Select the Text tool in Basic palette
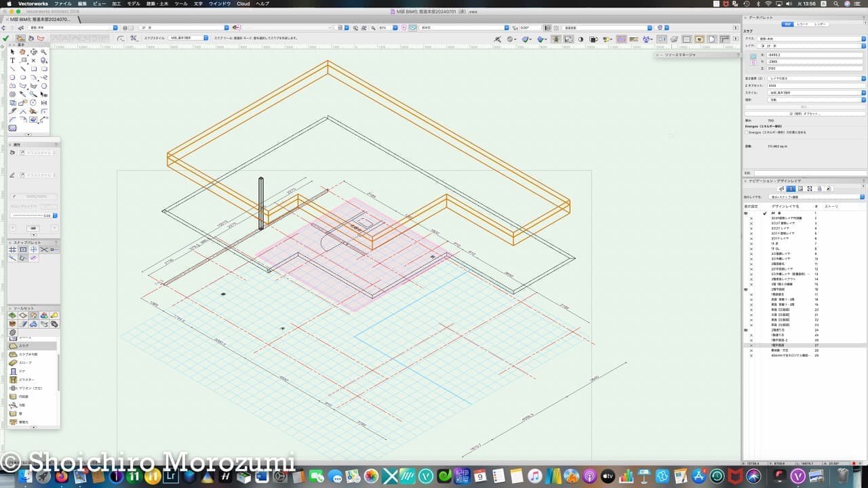 (x=12, y=60)
